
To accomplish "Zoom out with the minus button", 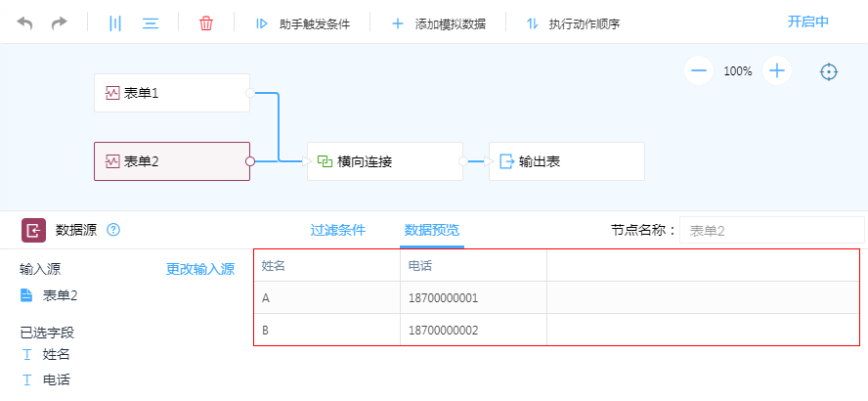I will click(x=698, y=70).
